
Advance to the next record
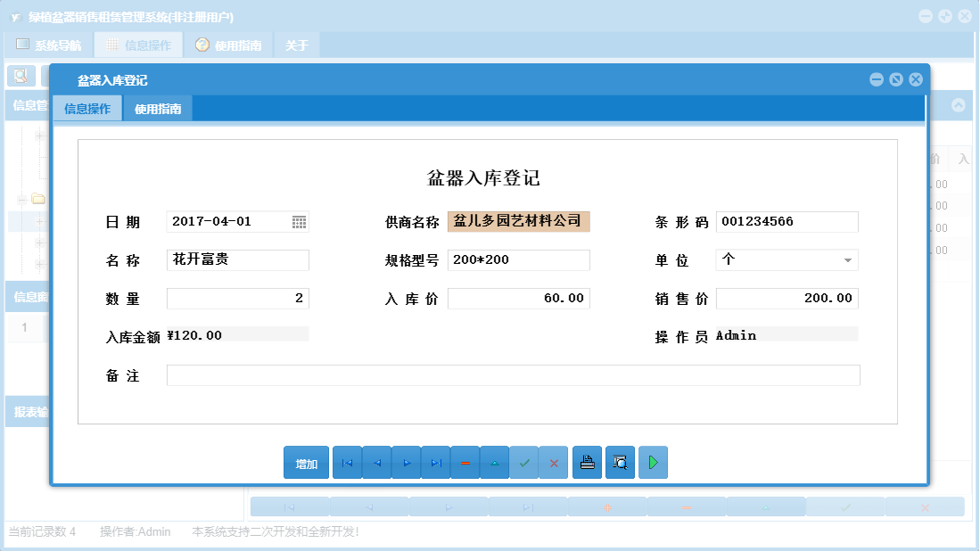pyautogui.click(x=406, y=462)
